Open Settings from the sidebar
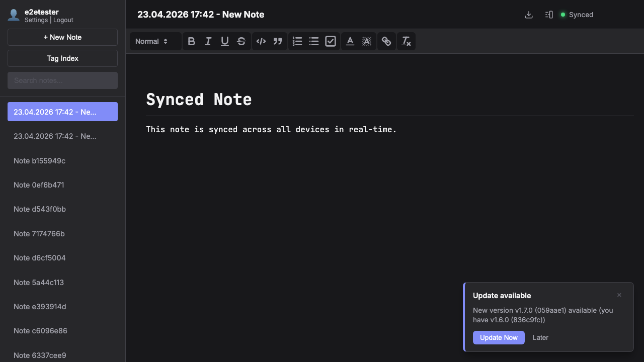Screen dimensions: 644x362 [x=36, y=20]
